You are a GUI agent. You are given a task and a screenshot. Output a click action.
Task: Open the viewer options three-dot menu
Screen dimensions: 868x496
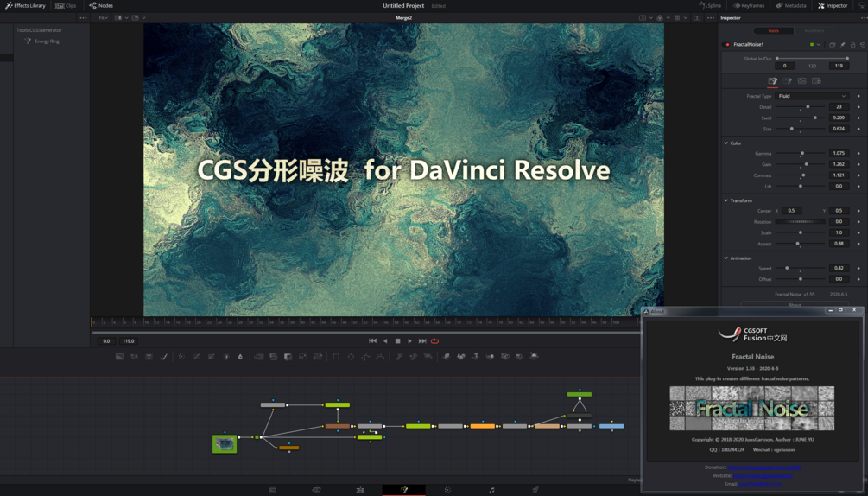click(x=711, y=17)
